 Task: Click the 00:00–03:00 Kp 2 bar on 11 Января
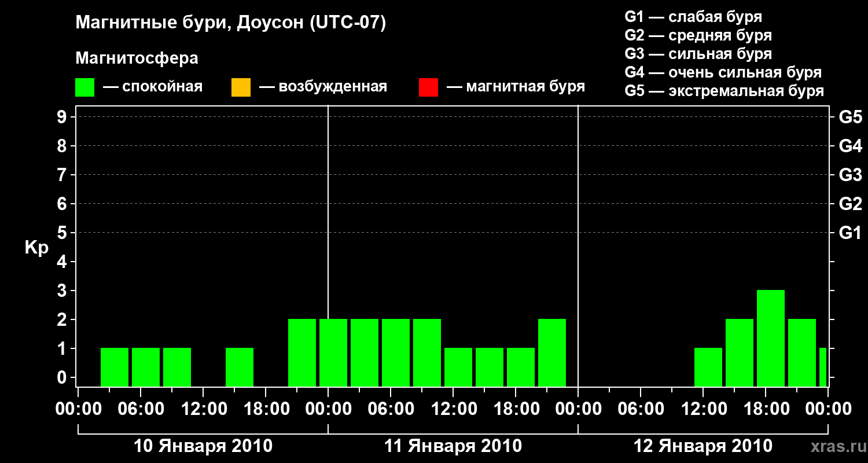(x=333, y=352)
